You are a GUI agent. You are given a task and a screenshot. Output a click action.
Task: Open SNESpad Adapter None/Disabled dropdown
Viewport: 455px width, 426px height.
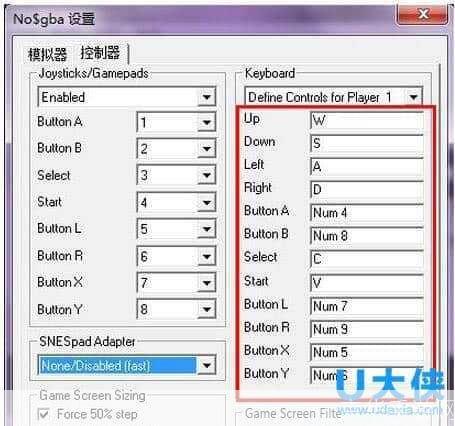(127, 366)
